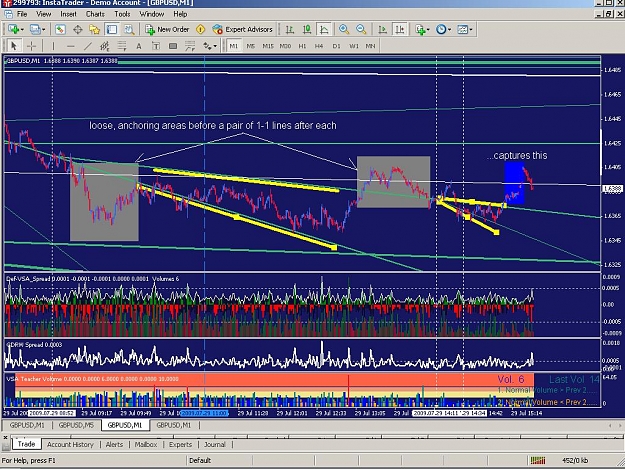Viewport: 625px width, 469px height.
Task: Open the Window menu
Action: [x=151, y=14]
